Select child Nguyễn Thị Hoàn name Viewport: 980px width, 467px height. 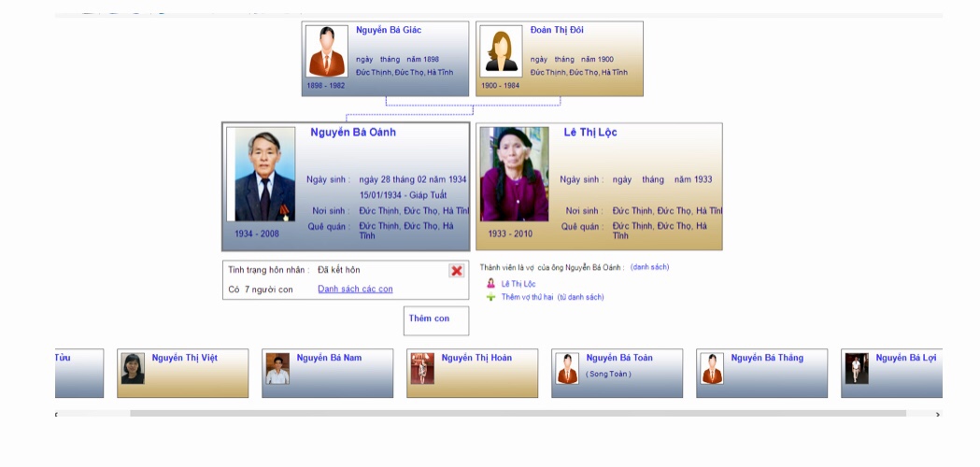coord(476,358)
